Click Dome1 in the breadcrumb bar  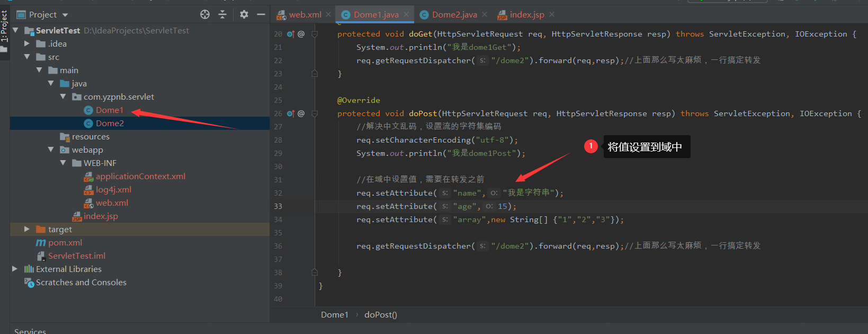(x=335, y=314)
